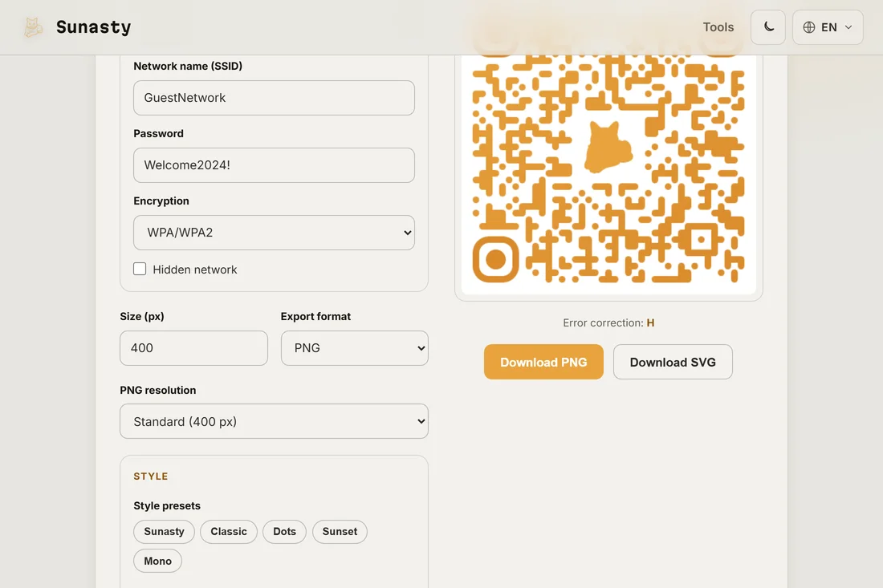
Task: Expand the PNG resolution dropdown
Action: click(x=275, y=421)
